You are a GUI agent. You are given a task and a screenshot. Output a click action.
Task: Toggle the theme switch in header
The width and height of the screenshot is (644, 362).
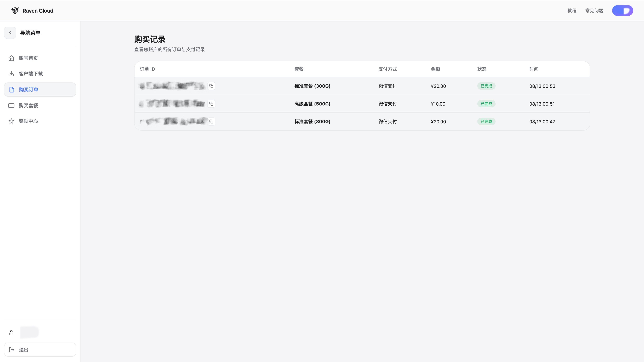coord(623,11)
